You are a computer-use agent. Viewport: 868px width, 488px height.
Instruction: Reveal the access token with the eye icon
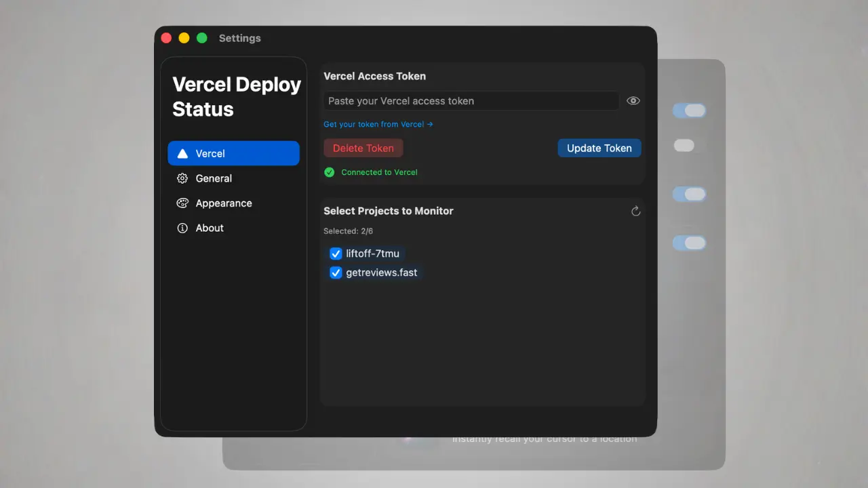click(633, 100)
